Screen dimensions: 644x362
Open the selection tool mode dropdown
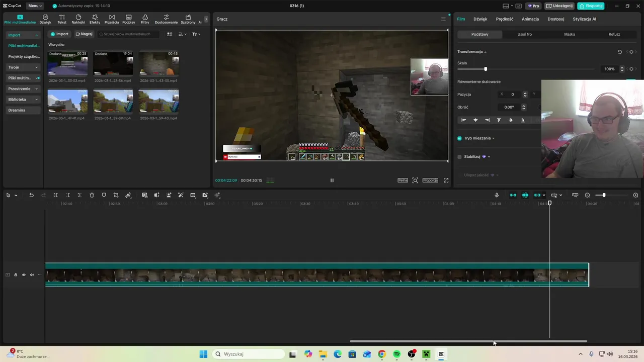[x=16, y=195]
